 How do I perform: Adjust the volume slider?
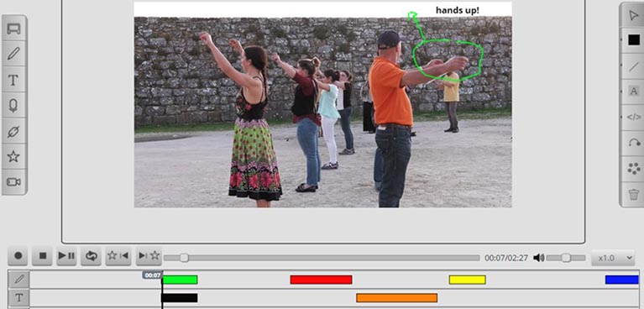point(566,258)
